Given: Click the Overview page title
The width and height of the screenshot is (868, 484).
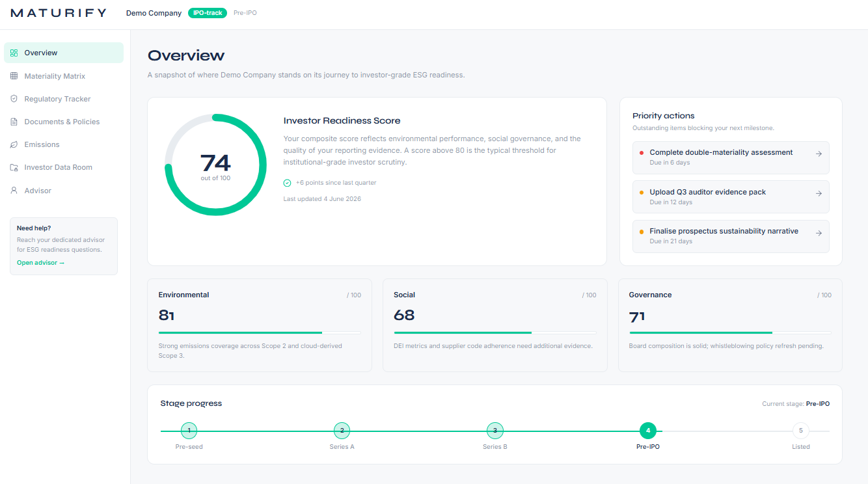Looking at the screenshot, I should pyautogui.click(x=186, y=55).
